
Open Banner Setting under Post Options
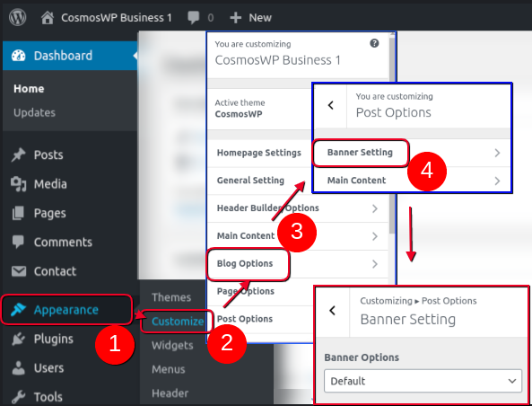coord(361,153)
